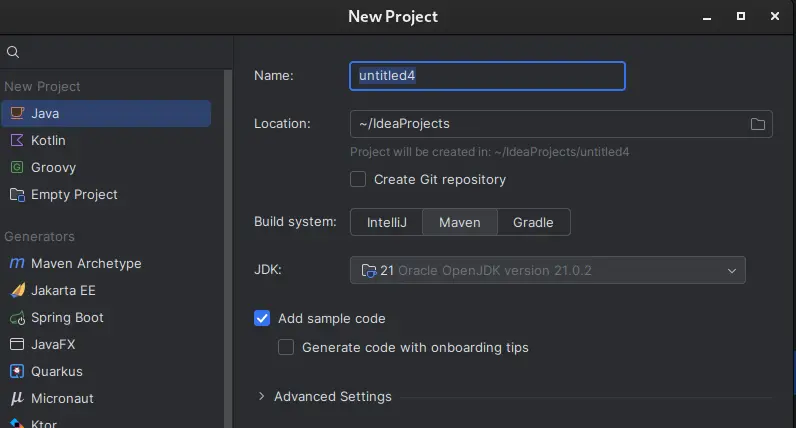The width and height of the screenshot is (796, 428).
Task: Click the 'Project will be created in' hint text
Action: [489, 151]
